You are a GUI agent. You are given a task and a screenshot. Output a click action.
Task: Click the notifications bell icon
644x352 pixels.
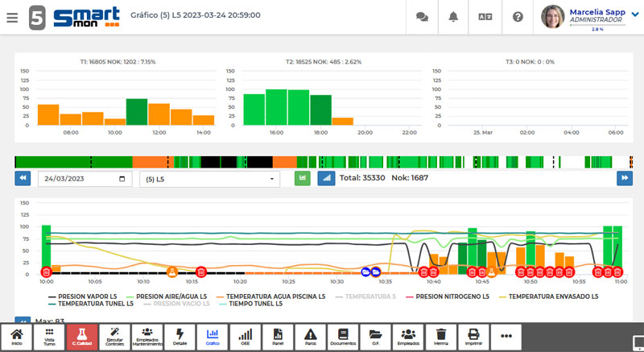(453, 17)
